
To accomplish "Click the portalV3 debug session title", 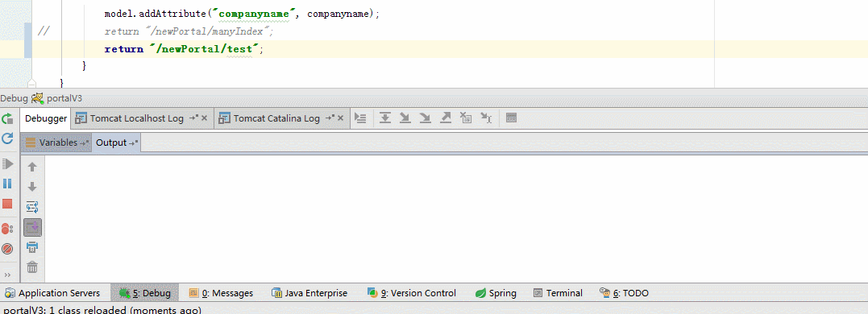I will click(64, 98).
